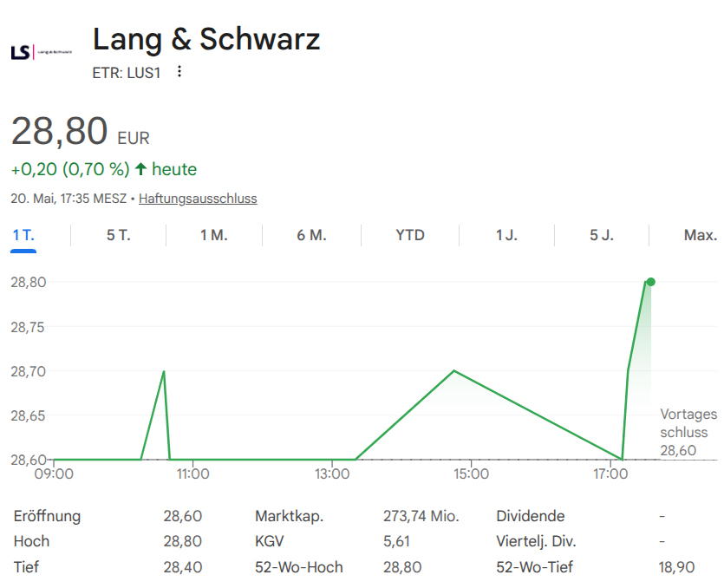Select the 1 T. time range tab
724x588 pixels.
[23, 236]
